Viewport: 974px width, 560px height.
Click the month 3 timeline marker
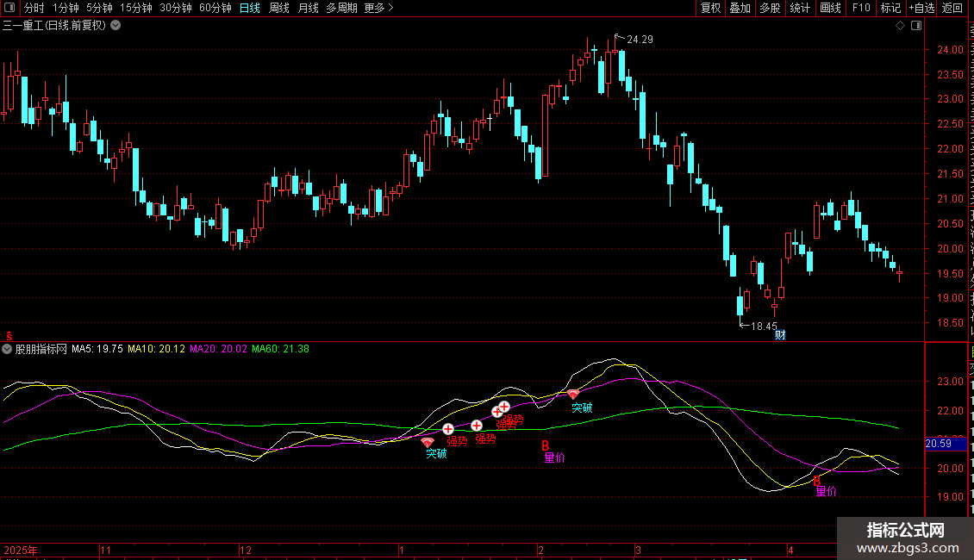click(638, 550)
